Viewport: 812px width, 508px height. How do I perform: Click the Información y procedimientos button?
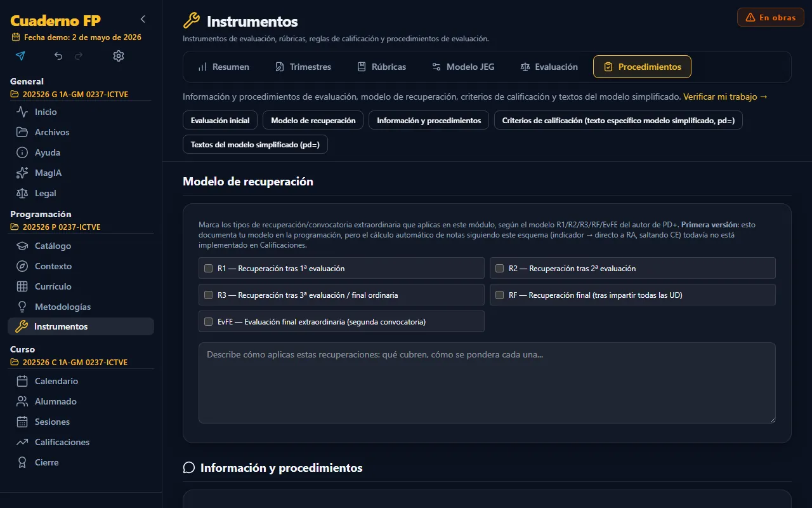coord(429,120)
